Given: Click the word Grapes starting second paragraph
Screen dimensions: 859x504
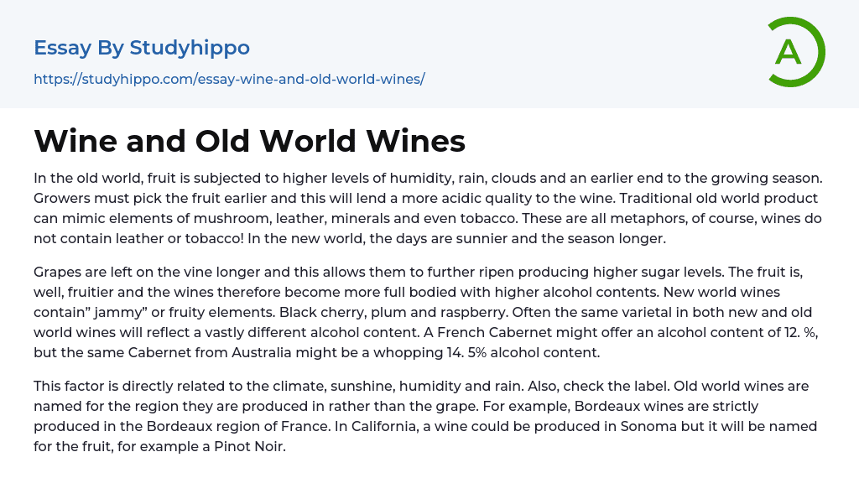Looking at the screenshot, I should pos(57,272).
